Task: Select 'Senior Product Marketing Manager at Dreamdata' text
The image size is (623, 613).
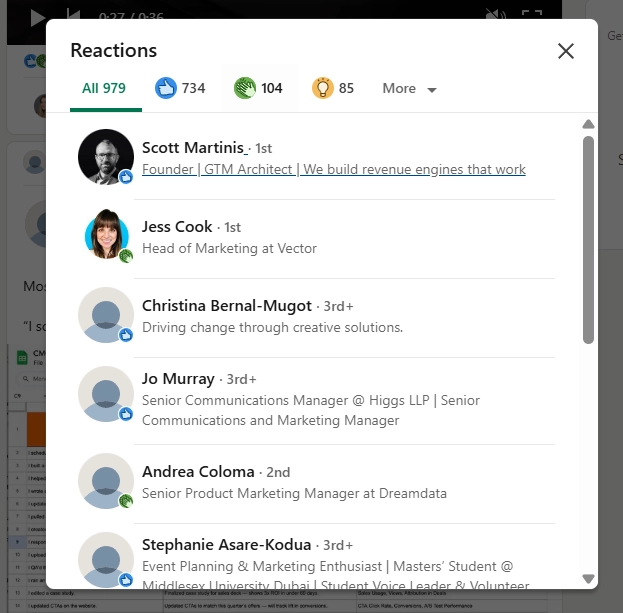Action: (x=294, y=493)
